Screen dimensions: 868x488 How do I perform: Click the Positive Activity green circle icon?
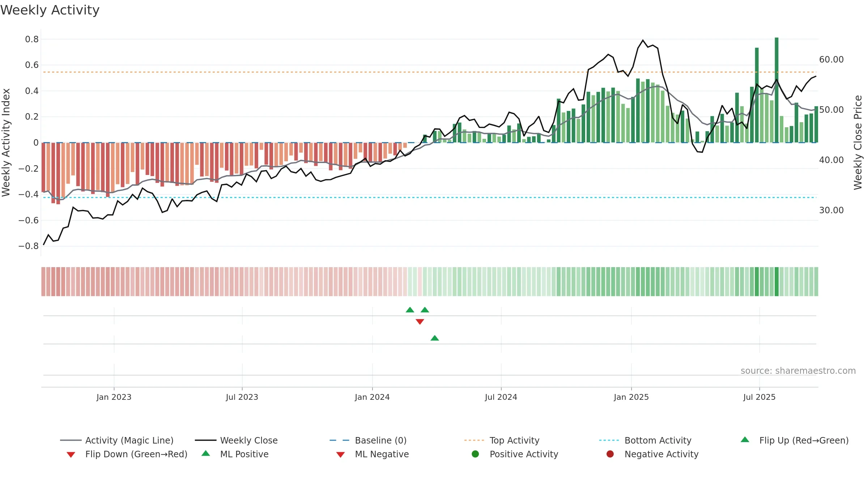tap(476, 454)
